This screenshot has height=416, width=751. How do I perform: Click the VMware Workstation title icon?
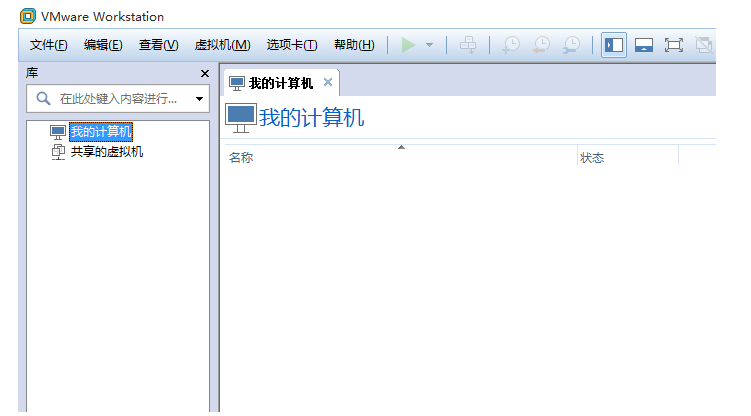click(x=28, y=16)
